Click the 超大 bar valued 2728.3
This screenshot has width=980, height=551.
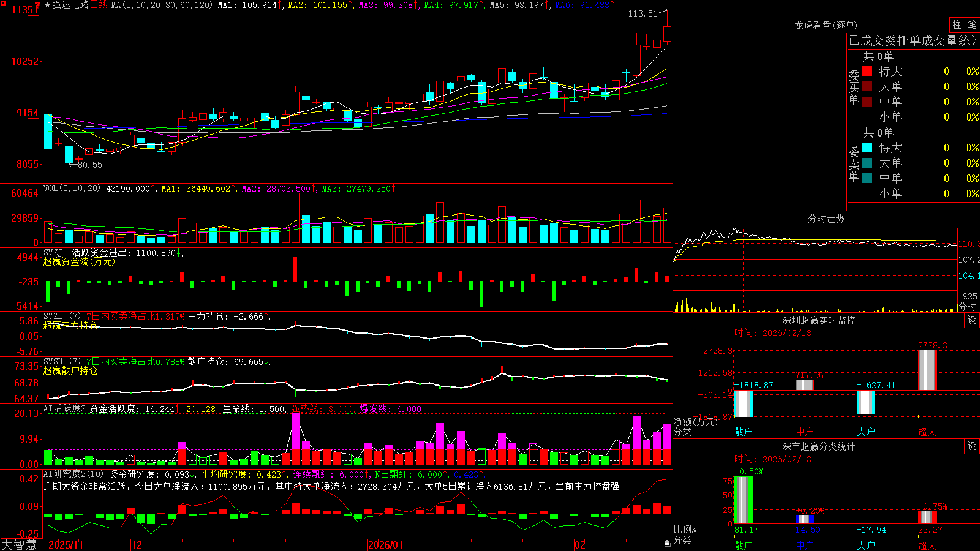tap(927, 370)
